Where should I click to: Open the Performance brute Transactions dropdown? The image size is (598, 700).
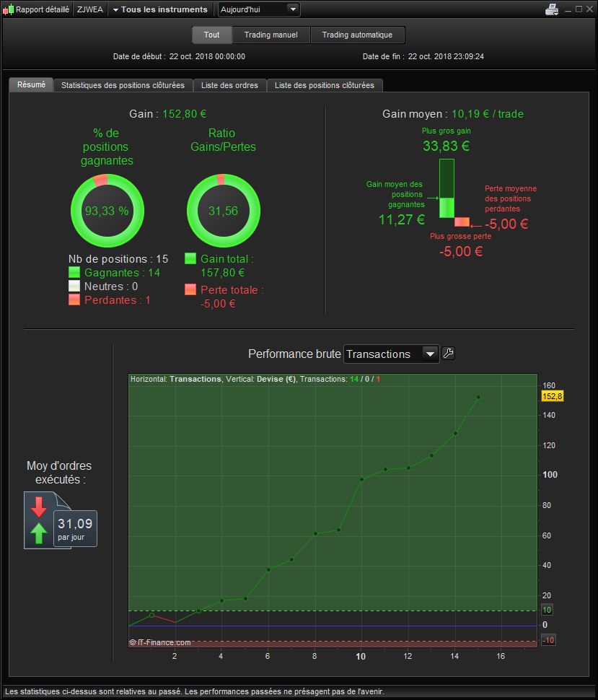click(391, 354)
